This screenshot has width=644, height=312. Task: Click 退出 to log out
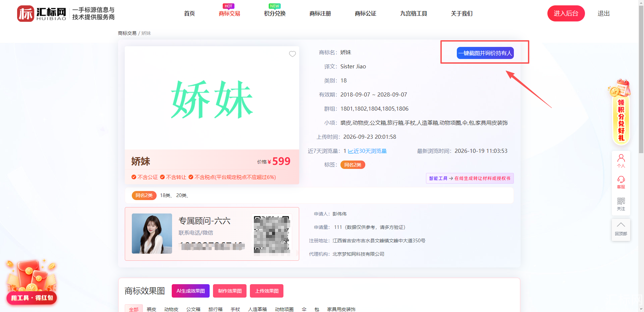[604, 13]
